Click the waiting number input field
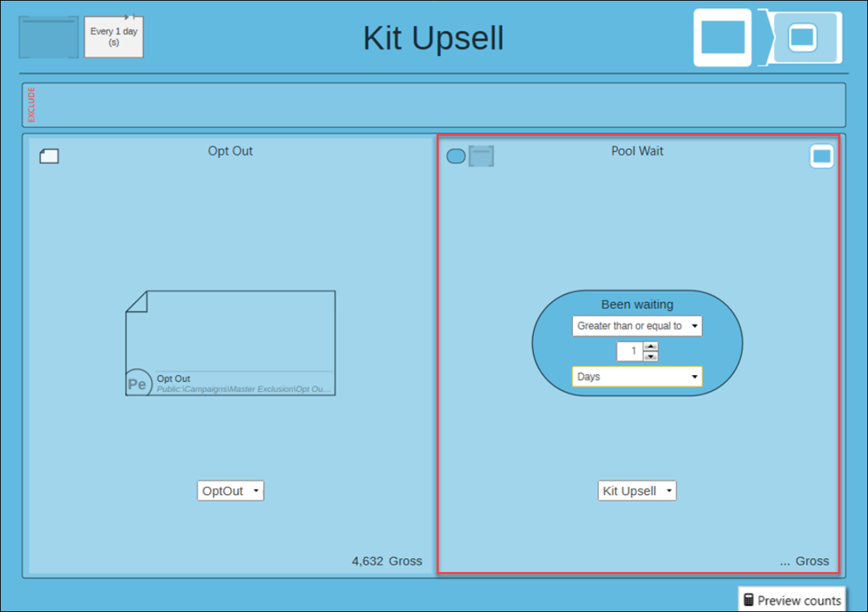This screenshot has width=868, height=612. pos(630,351)
